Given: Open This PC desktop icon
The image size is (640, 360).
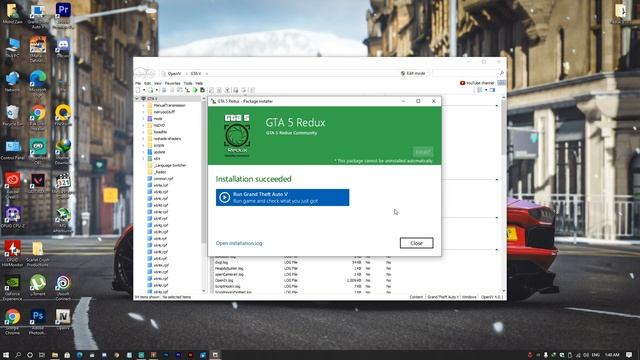Looking at the screenshot, I should click(x=13, y=48).
